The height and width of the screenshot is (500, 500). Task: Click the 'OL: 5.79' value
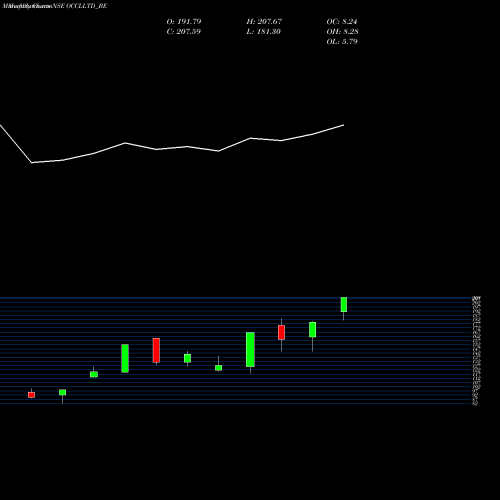342,41
